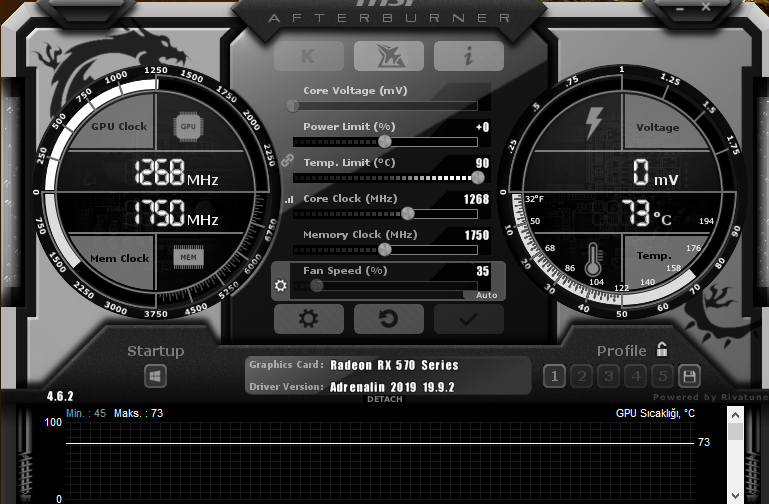Toggle the Windows Startup button
Viewport: 769px width, 504px height.
coord(155,377)
